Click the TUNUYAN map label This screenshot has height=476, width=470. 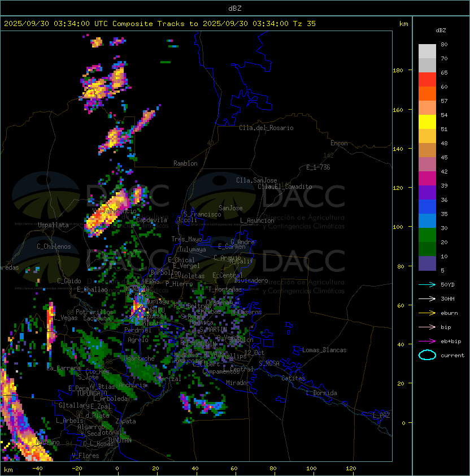(x=120, y=440)
